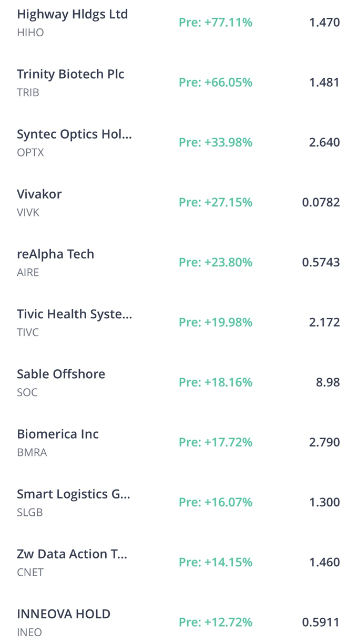Open reAlpha Tech stock details
This screenshot has width=357, height=644.
click(178, 262)
